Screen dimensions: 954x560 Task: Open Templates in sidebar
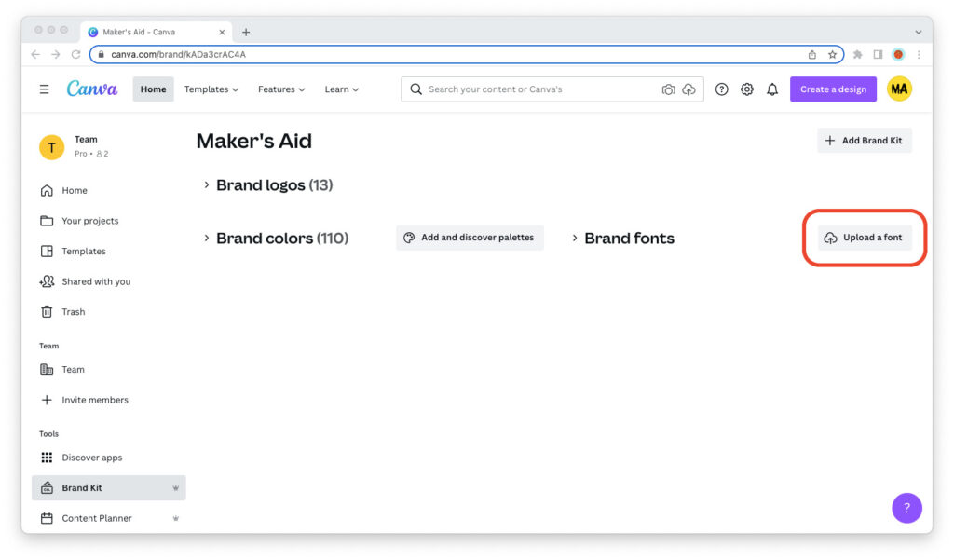[x=108, y=252]
